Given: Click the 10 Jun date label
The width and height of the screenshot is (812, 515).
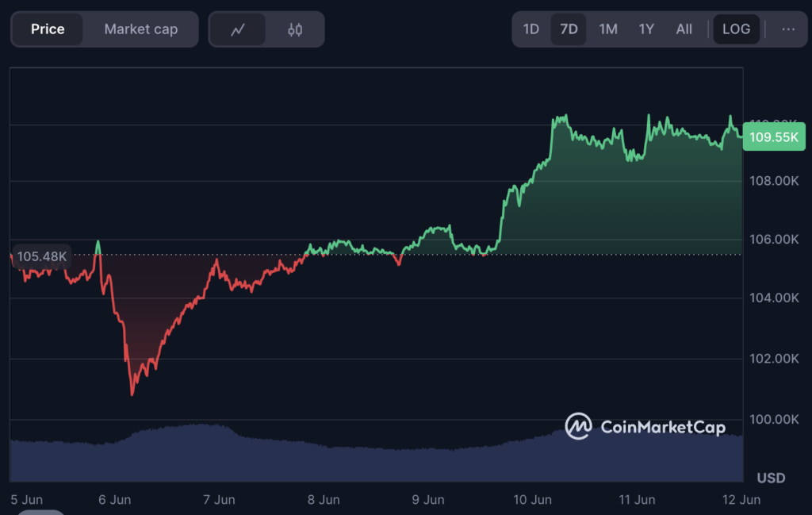Looking at the screenshot, I should click(x=532, y=499).
